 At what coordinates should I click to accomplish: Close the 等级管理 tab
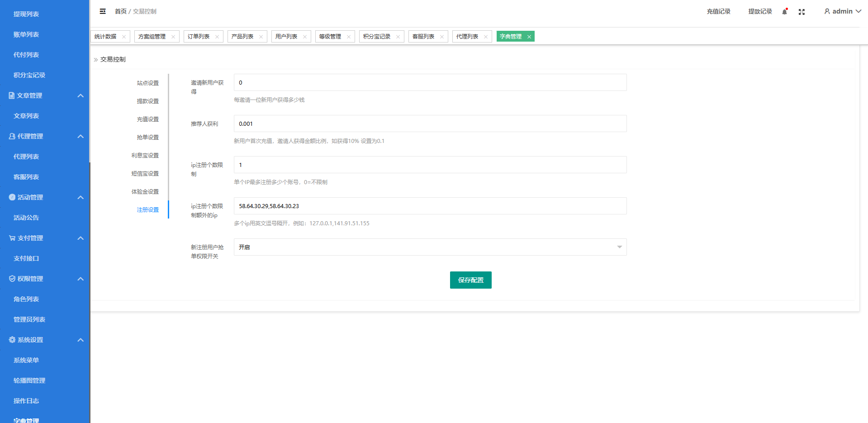coord(349,37)
